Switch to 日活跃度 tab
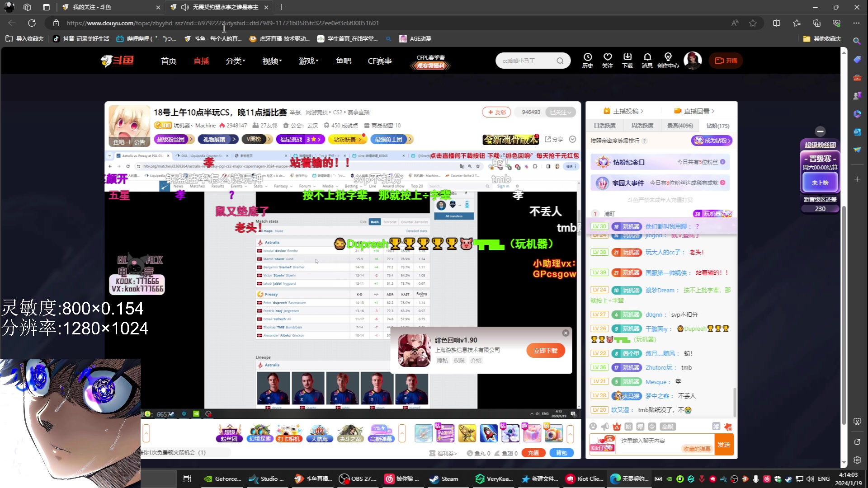The width and height of the screenshot is (868, 488). [x=604, y=126]
